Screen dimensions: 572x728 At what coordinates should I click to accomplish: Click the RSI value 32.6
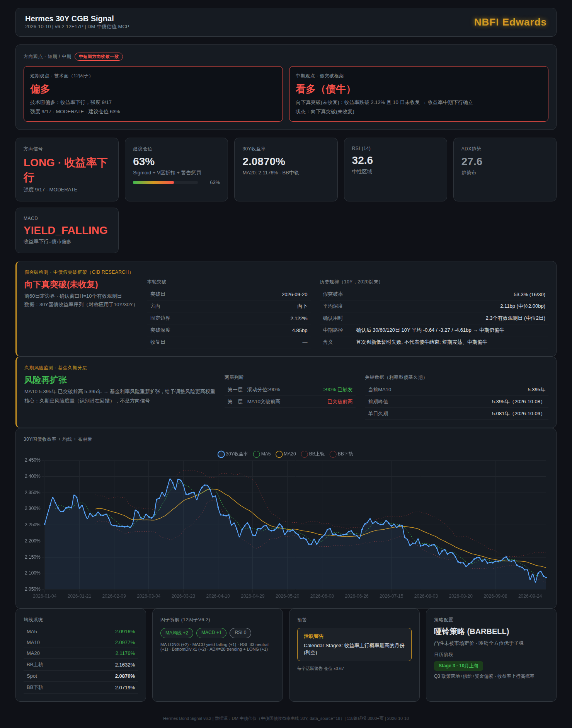click(x=362, y=160)
